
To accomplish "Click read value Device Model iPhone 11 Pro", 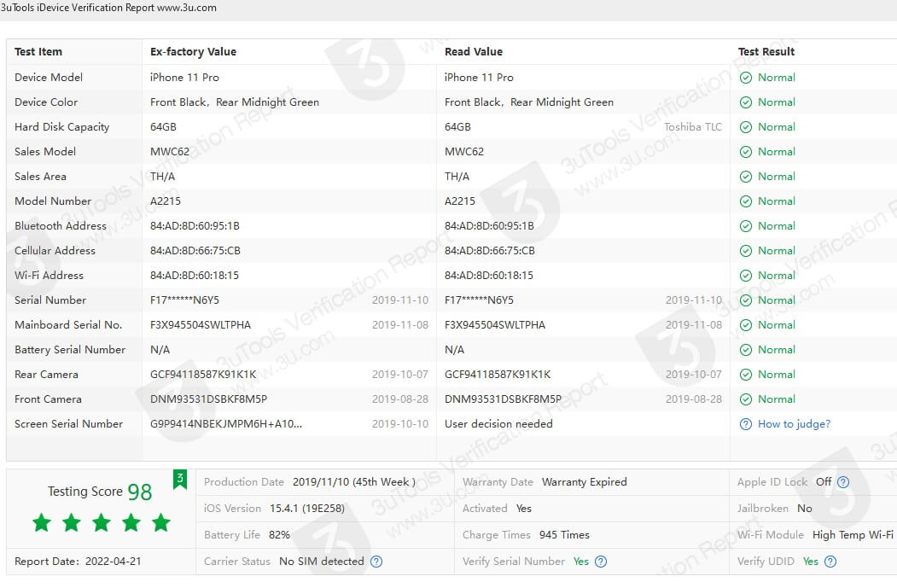I will 479,78.
